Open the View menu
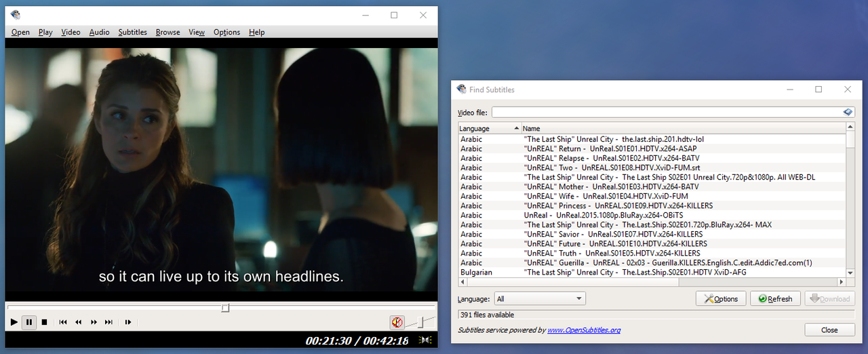Viewport: 868px width, 354px height. pos(197,32)
